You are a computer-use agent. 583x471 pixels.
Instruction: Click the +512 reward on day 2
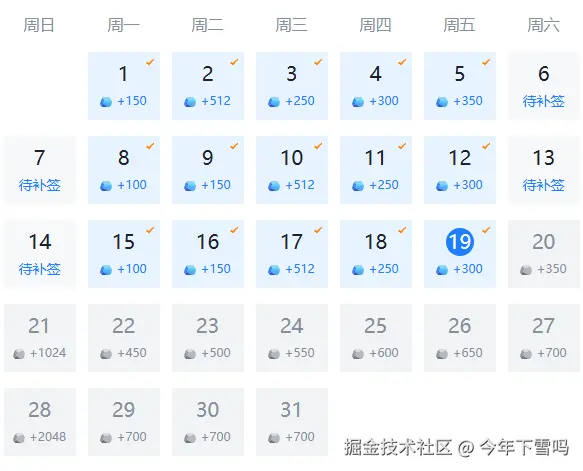click(216, 101)
